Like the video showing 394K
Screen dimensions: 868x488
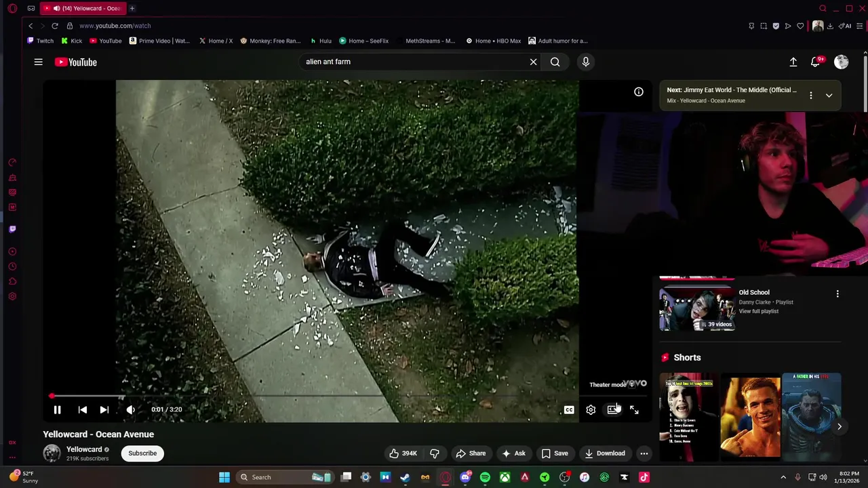tap(403, 453)
